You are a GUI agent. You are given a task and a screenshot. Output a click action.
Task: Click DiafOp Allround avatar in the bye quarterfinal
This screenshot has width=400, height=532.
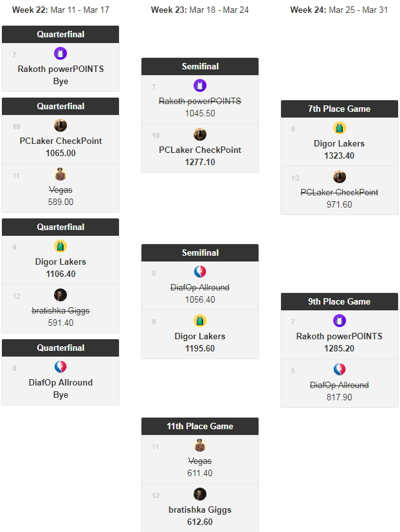pos(60,367)
